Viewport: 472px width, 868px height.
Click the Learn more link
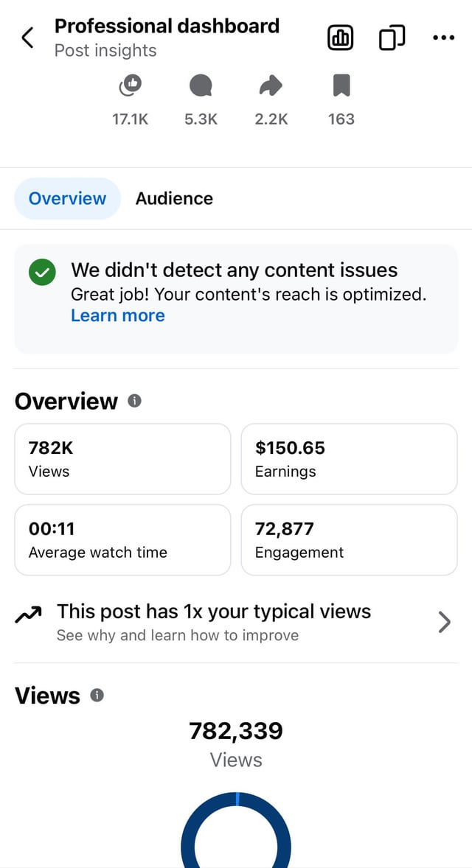click(x=118, y=315)
